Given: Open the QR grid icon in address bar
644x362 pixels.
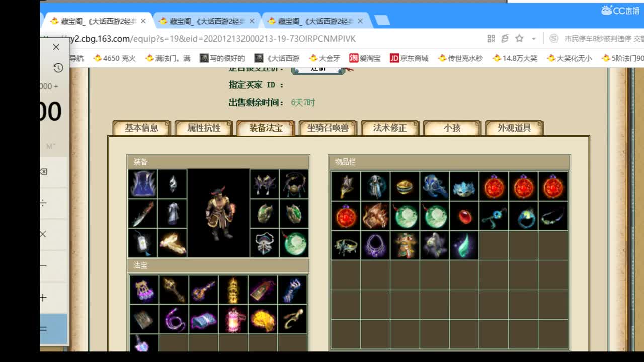Looking at the screenshot, I should point(491,39).
